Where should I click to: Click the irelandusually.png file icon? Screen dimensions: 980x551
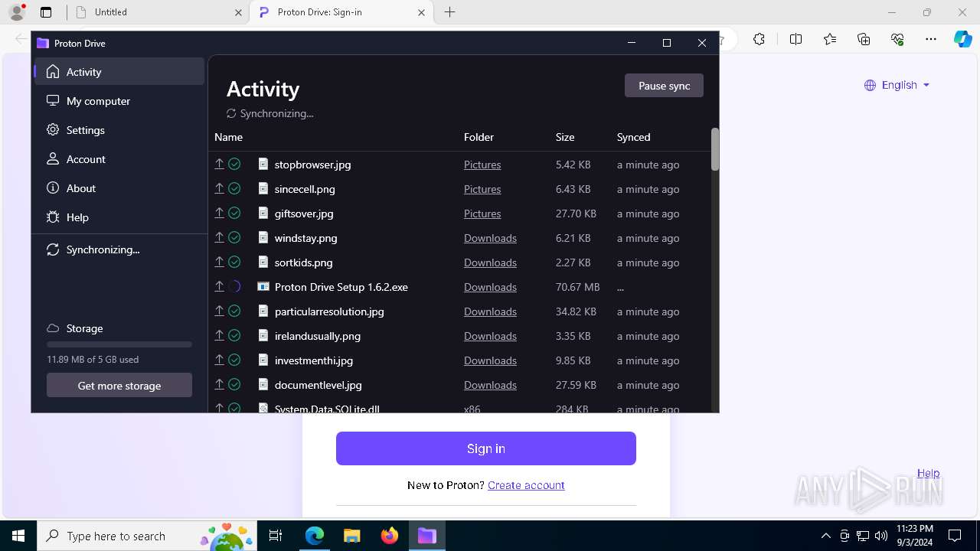(x=263, y=335)
